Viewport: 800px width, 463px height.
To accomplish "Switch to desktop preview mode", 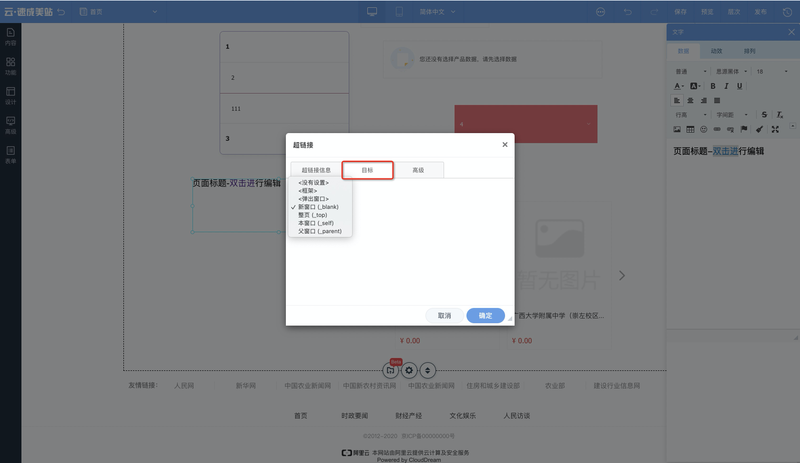I will click(372, 12).
